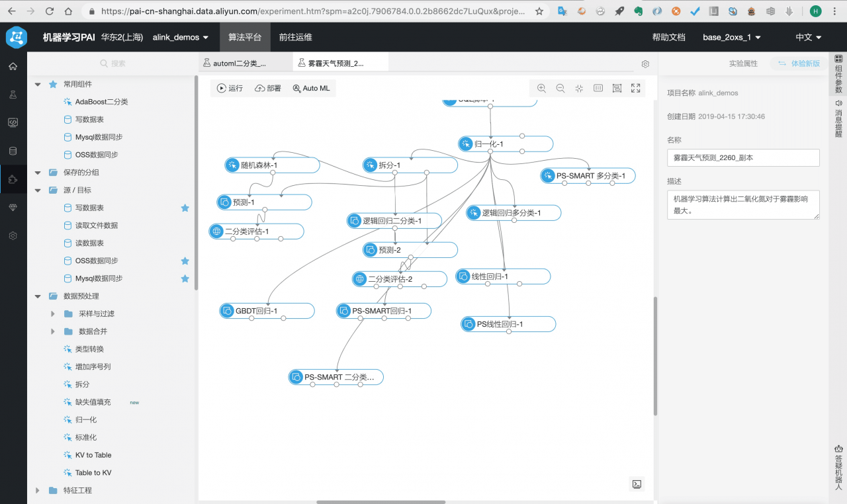Click the auto layout canvas icon
This screenshot has width=847, height=504.
[x=617, y=88]
